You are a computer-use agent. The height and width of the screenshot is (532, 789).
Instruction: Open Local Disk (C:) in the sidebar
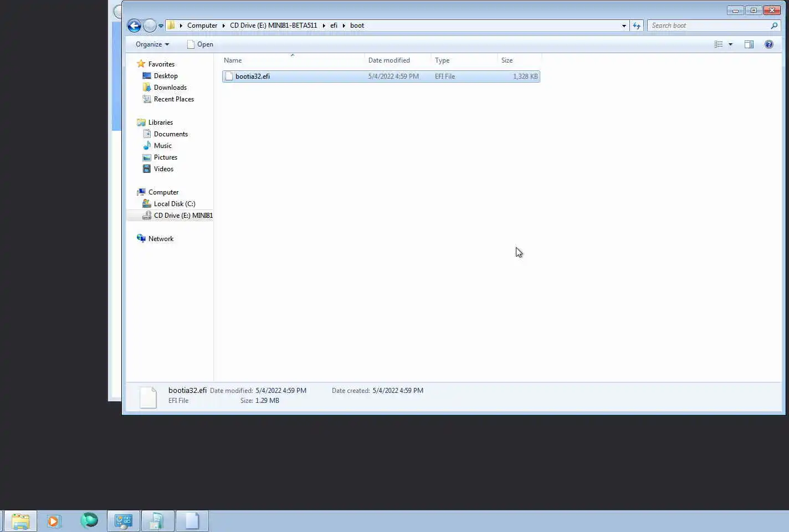[x=175, y=204]
